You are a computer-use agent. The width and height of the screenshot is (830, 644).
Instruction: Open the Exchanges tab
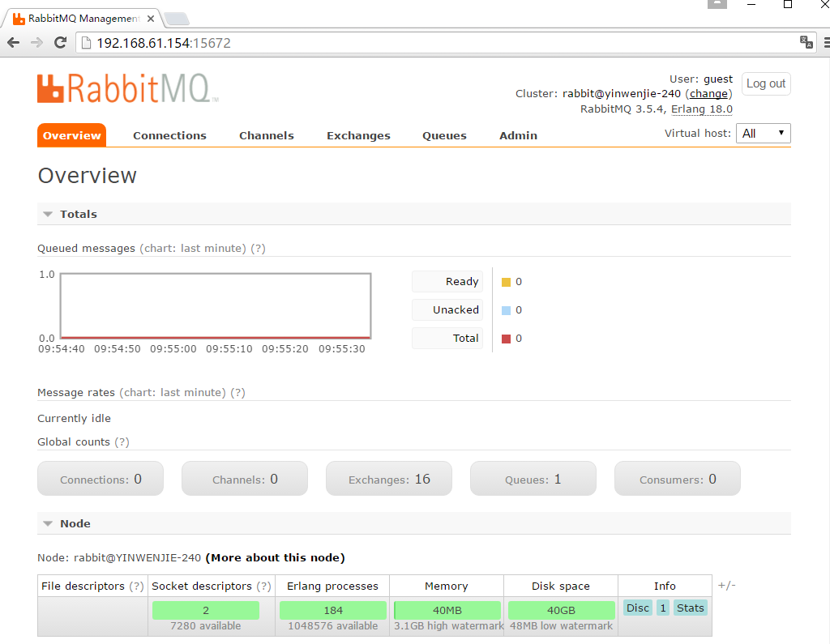click(358, 135)
